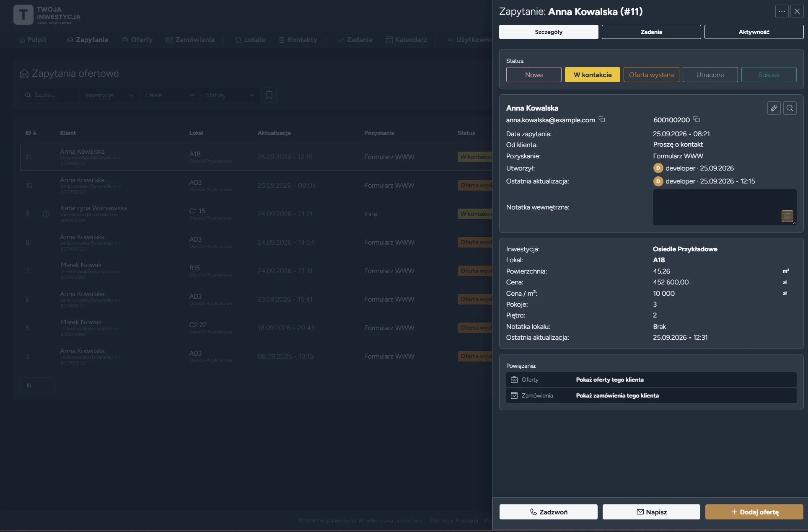808x532 pixels.
Task: Open the three-dots more options menu
Action: coord(782,12)
